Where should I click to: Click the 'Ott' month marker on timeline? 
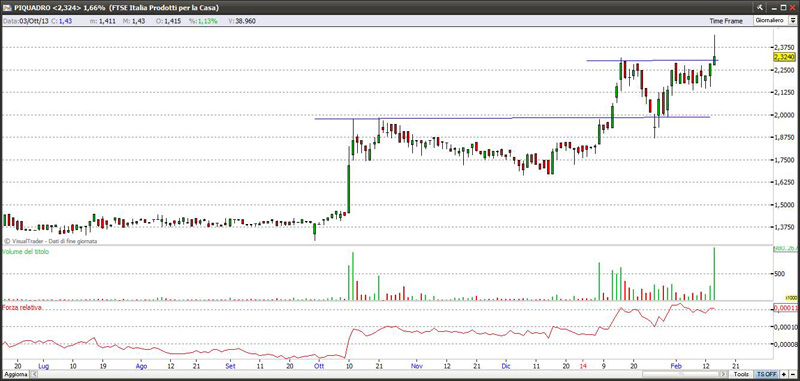click(x=320, y=366)
